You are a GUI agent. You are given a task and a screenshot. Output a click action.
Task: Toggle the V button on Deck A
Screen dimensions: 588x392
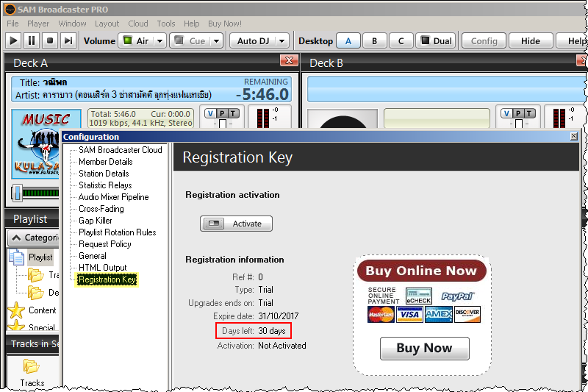click(211, 113)
